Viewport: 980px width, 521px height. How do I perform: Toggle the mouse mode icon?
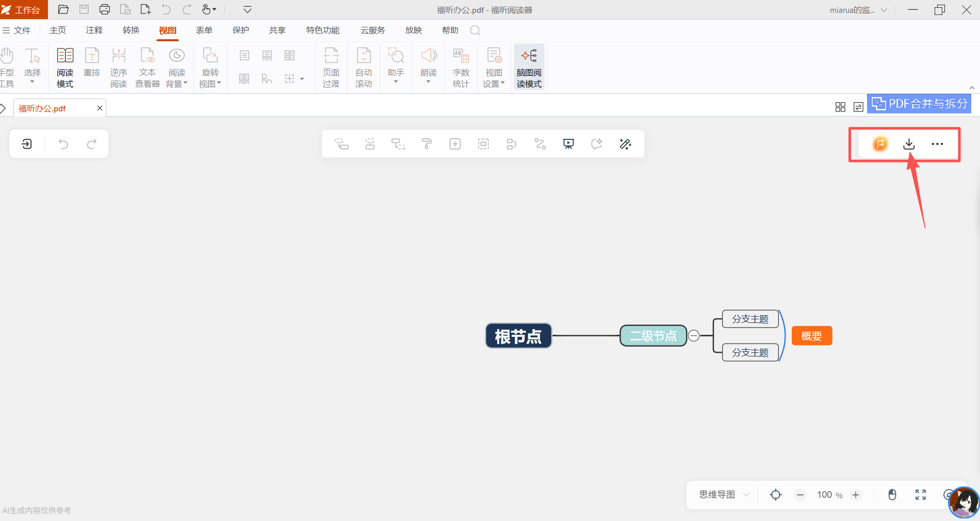892,495
